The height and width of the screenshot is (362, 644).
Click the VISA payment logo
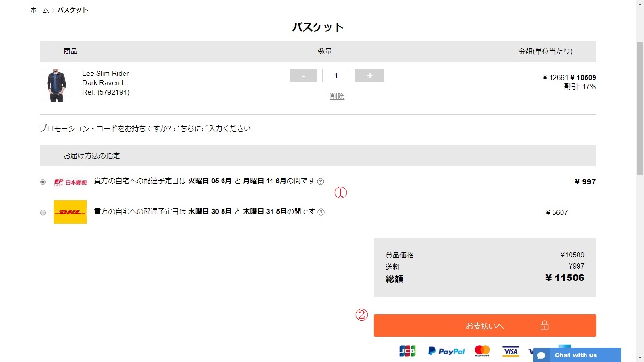[x=510, y=351]
